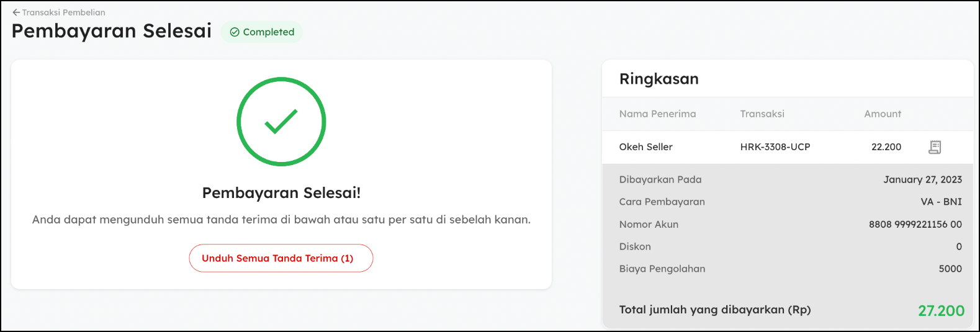980x332 pixels.
Task: Click the VA - BNI payment method
Action: [941, 202]
